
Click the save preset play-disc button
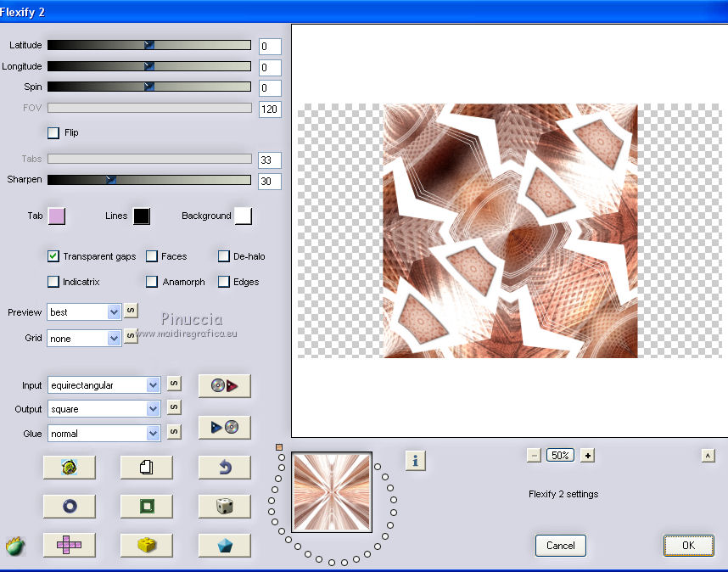pos(224,427)
